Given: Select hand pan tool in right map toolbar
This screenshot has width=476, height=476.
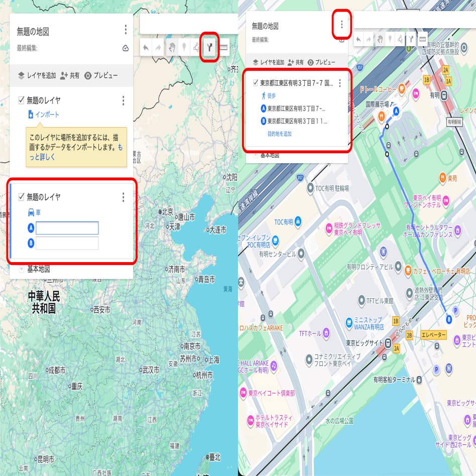Looking at the screenshot, I should coord(380,39).
